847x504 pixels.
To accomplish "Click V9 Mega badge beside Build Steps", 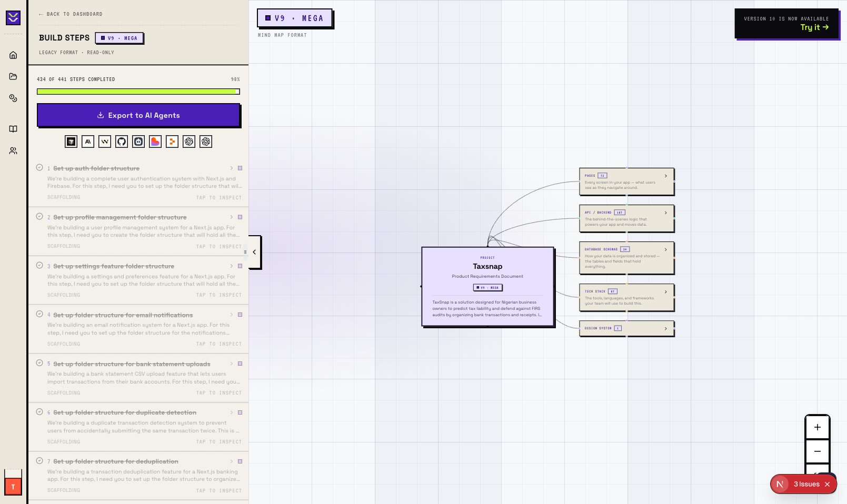I will [119, 38].
